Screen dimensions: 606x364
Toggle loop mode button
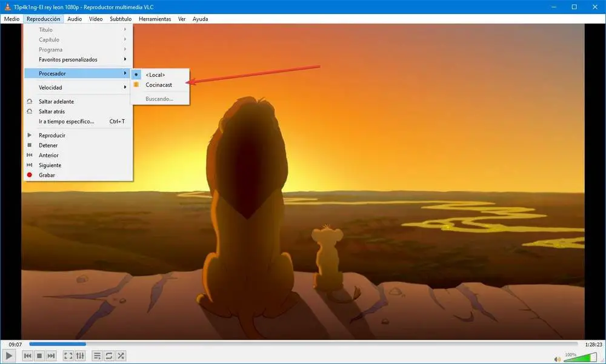109,356
